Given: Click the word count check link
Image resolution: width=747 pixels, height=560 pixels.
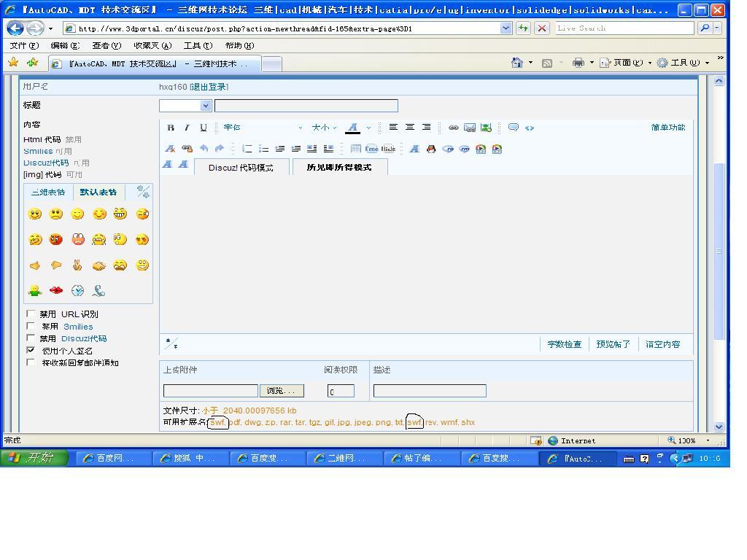Looking at the screenshot, I should [565, 344].
